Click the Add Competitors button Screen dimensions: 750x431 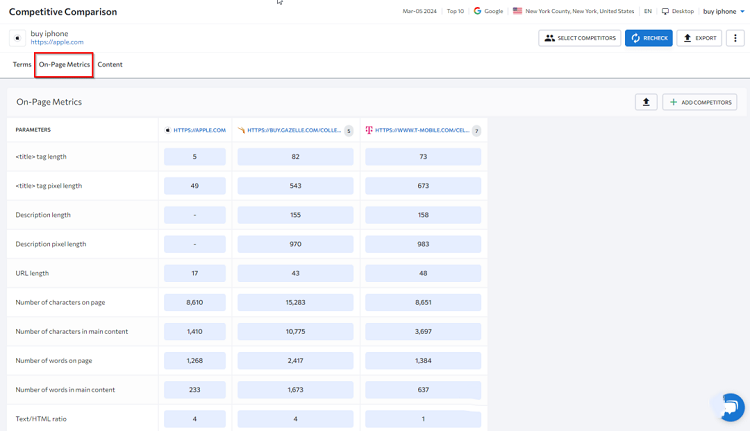pyautogui.click(x=700, y=102)
